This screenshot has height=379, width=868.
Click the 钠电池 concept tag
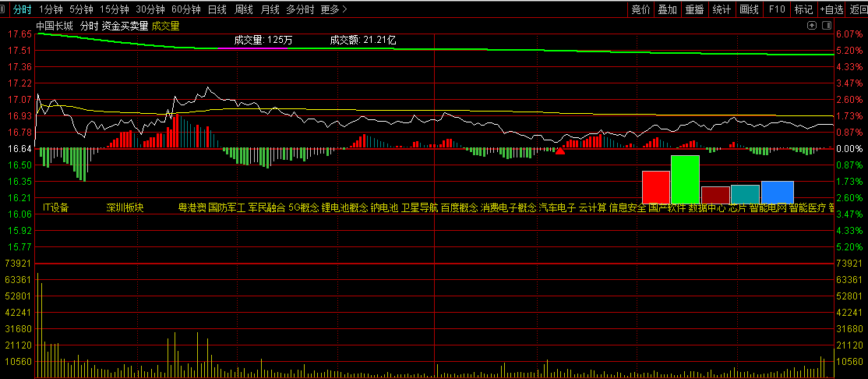tap(385, 208)
